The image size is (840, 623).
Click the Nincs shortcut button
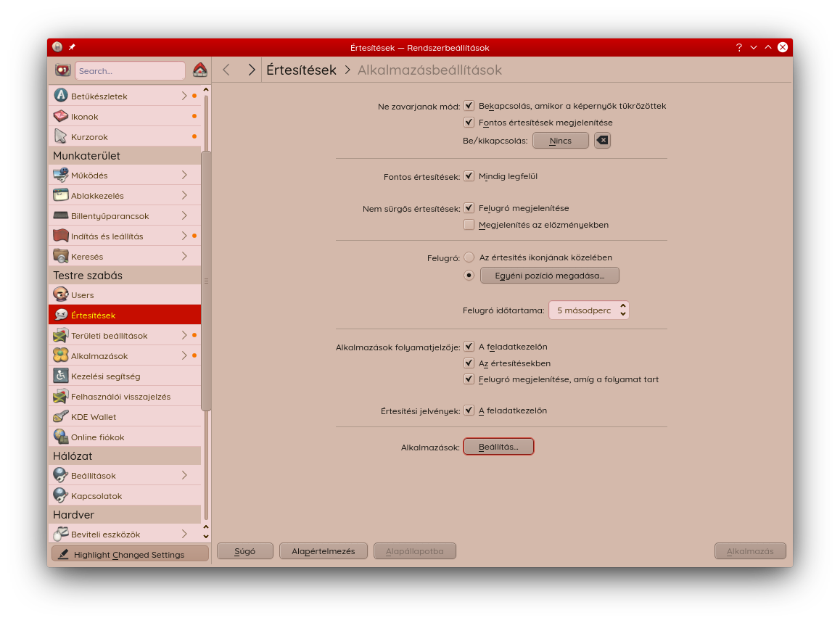[x=560, y=141]
